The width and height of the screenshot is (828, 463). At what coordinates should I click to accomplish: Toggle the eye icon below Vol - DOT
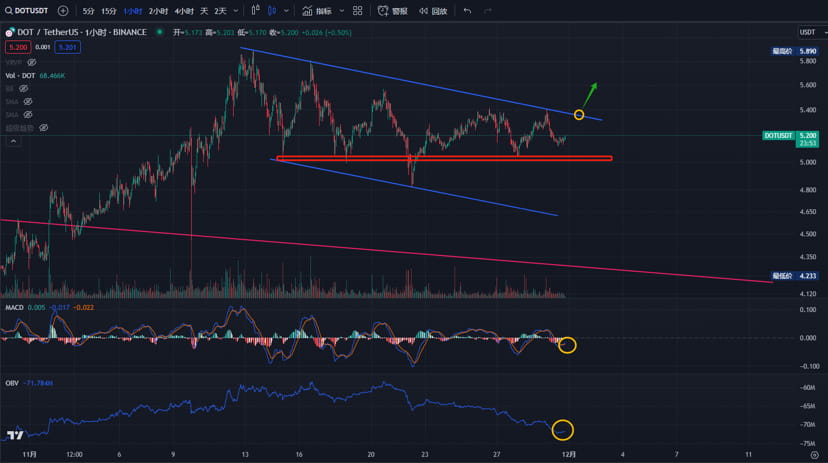coord(23,88)
